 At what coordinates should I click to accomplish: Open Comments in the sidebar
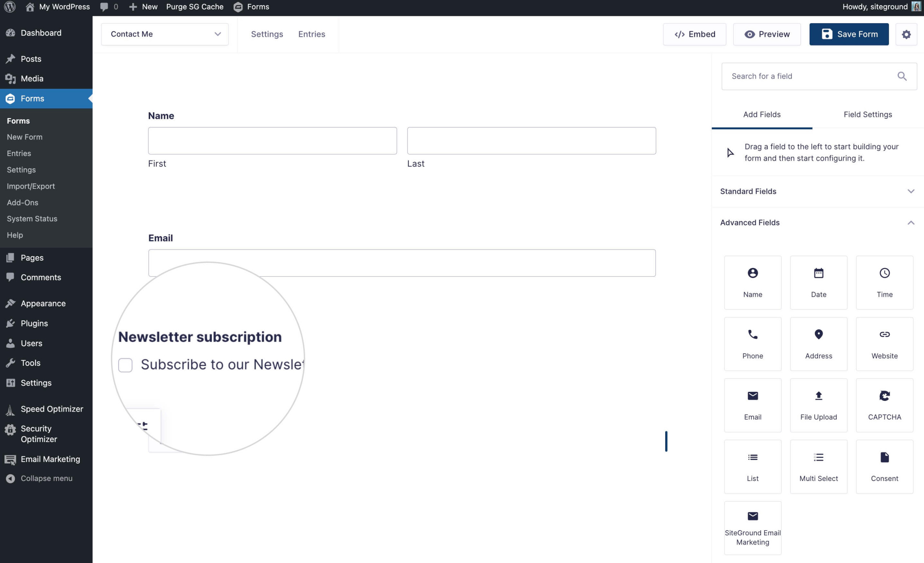pos(46,277)
